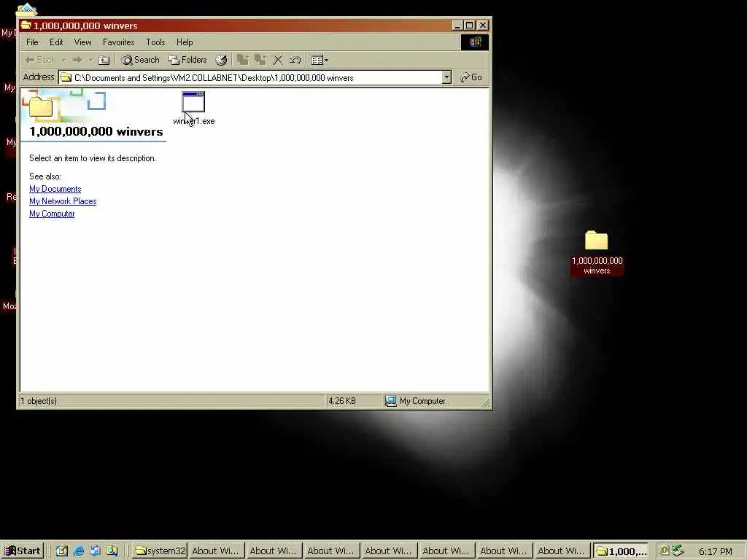Open the File menu
The image size is (747, 560).
(32, 42)
